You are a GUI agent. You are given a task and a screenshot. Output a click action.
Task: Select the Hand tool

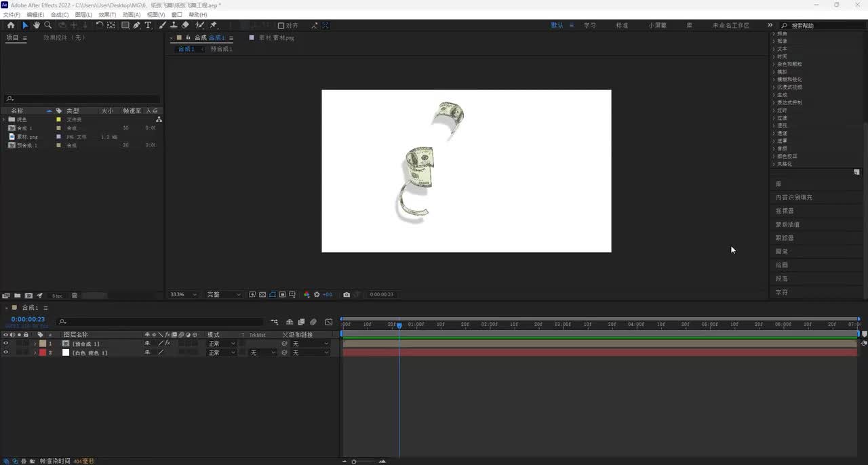coord(37,25)
